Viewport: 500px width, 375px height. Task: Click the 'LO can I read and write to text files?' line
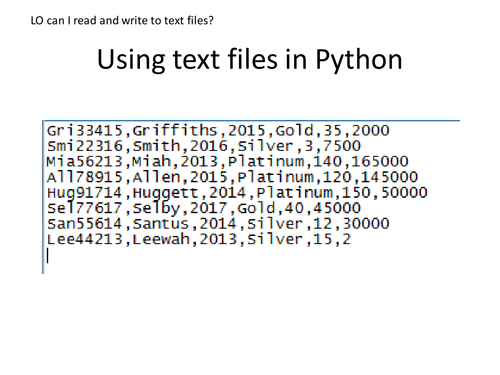[122, 21]
